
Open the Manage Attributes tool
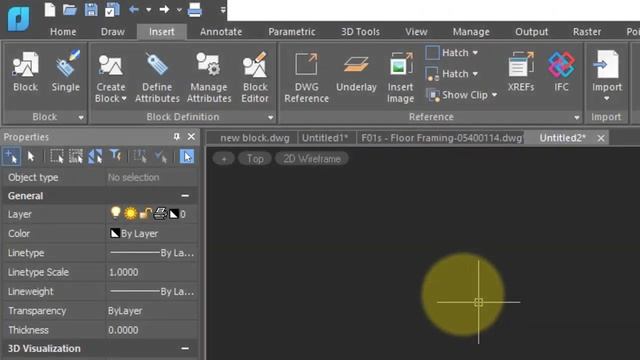point(209,77)
